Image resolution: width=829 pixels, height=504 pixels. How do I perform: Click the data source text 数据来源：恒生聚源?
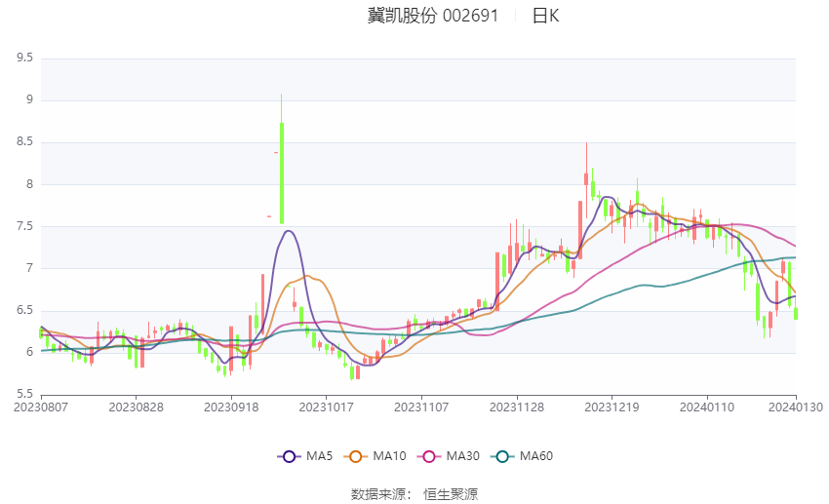tap(414, 494)
